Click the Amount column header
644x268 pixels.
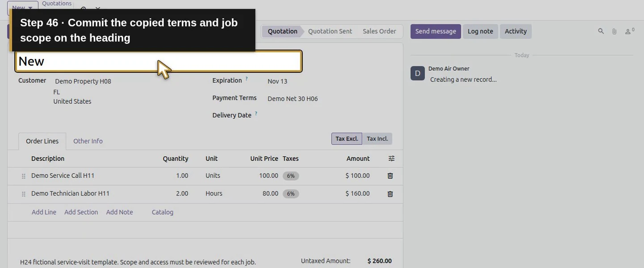(x=358, y=159)
